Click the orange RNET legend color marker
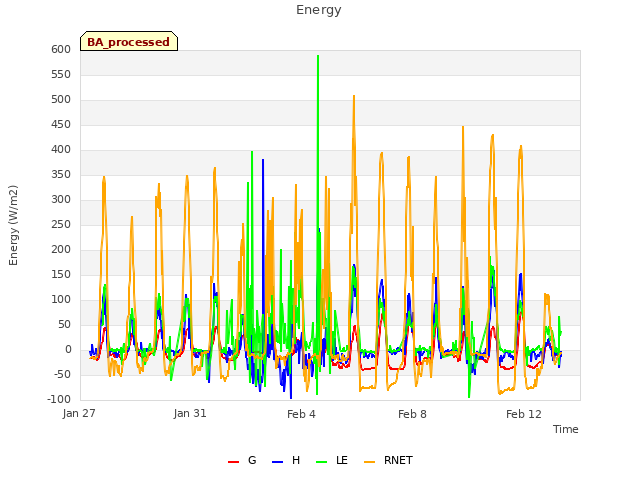 [x=369, y=462]
